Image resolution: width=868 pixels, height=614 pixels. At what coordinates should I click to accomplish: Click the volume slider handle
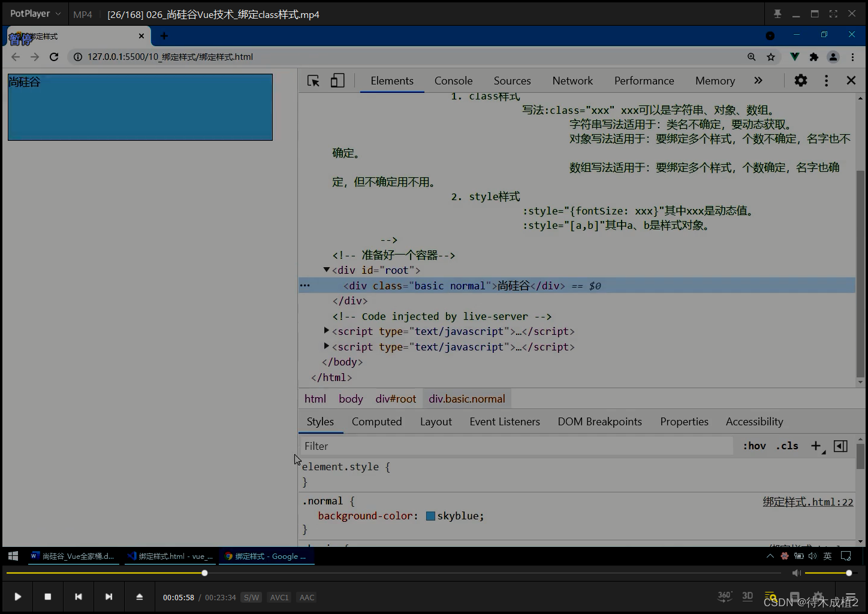tap(849, 573)
